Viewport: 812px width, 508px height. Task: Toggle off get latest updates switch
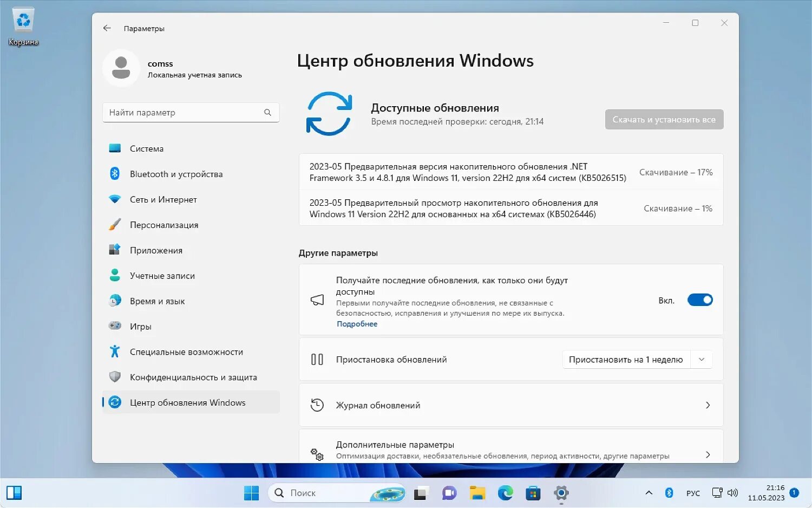700,300
